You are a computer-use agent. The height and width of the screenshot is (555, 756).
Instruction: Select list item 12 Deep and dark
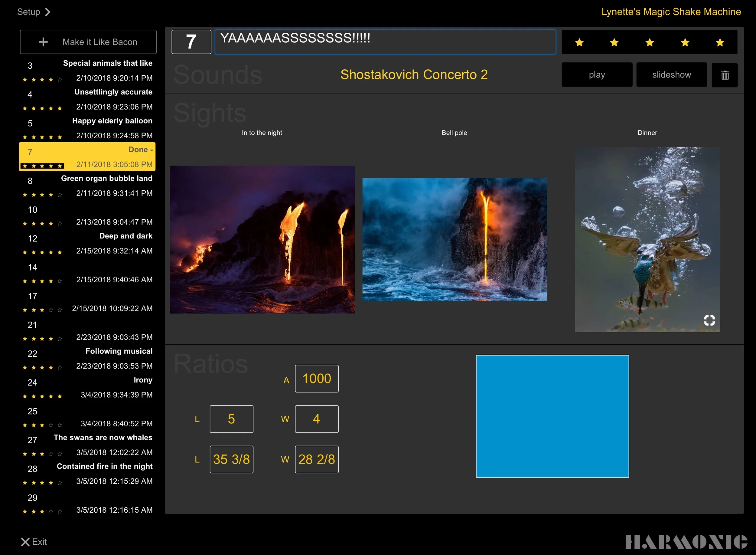(x=87, y=244)
